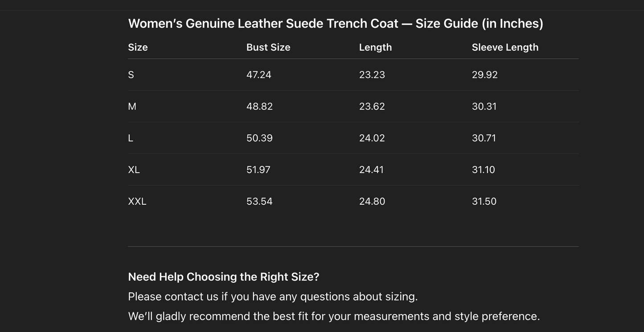Click the S size row label
This screenshot has height=332, width=644.
(x=131, y=75)
